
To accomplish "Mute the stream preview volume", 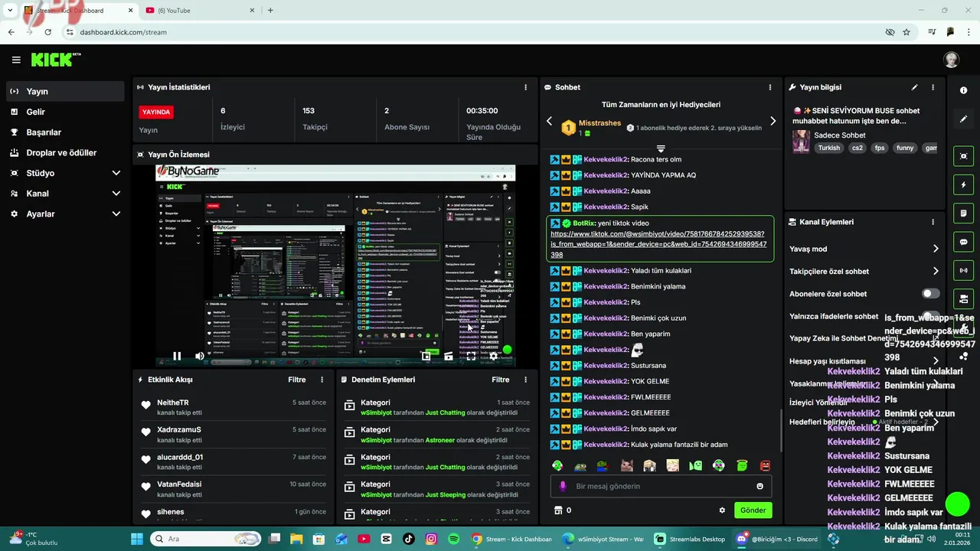I will [x=200, y=356].
